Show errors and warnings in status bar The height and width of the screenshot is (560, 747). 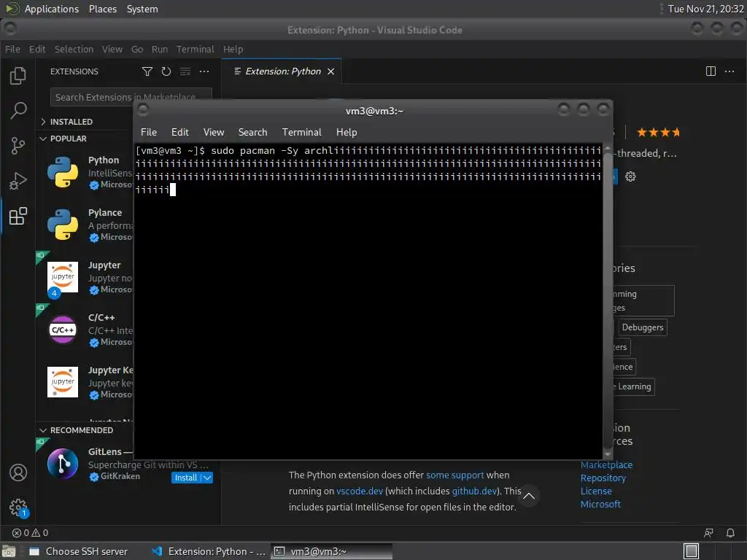30,533
